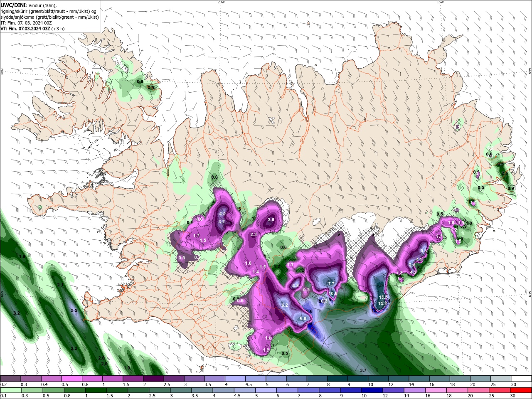
Task: Select the bright pink swatch starting at 0.5 in the top row
Action: coord(71,379)
